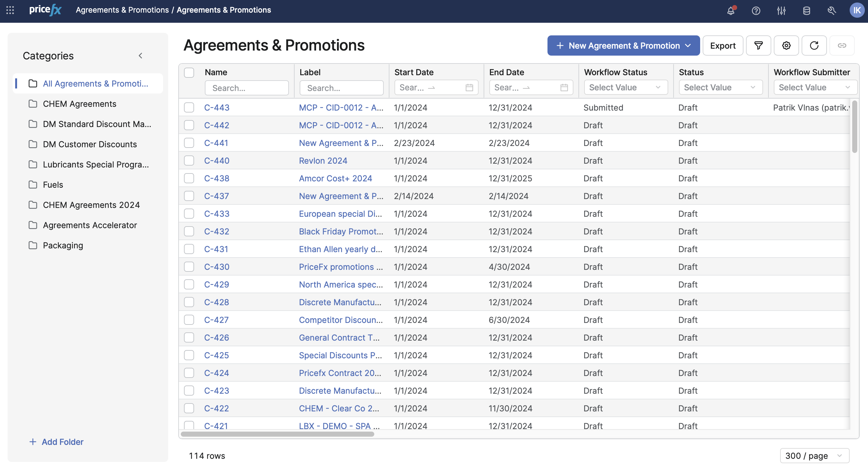This screenshot has width=868, height=467.
Task: Click the sliders configuration icon
Action: (x=781, y=11)
